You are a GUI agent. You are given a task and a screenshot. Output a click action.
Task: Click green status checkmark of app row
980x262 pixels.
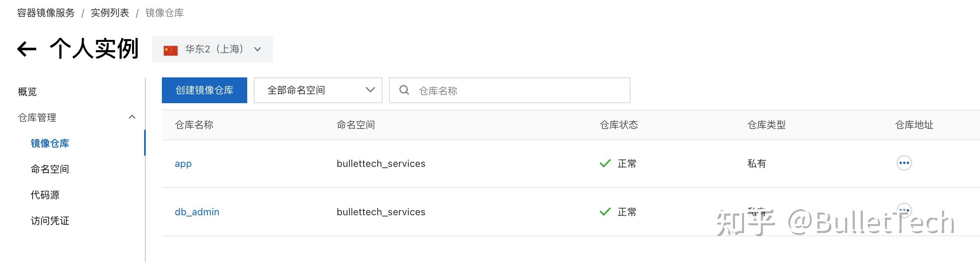pos(605,163)
